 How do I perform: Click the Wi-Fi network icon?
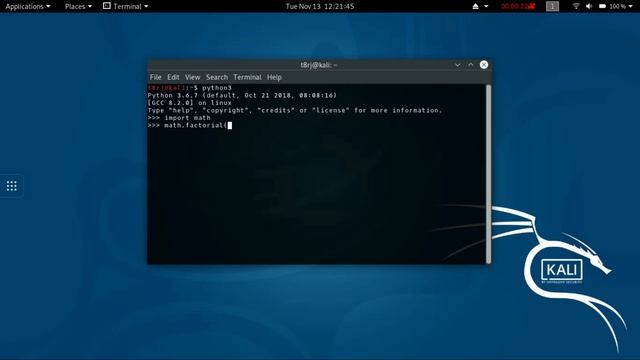pyautogui.click(x=576, y=6)
